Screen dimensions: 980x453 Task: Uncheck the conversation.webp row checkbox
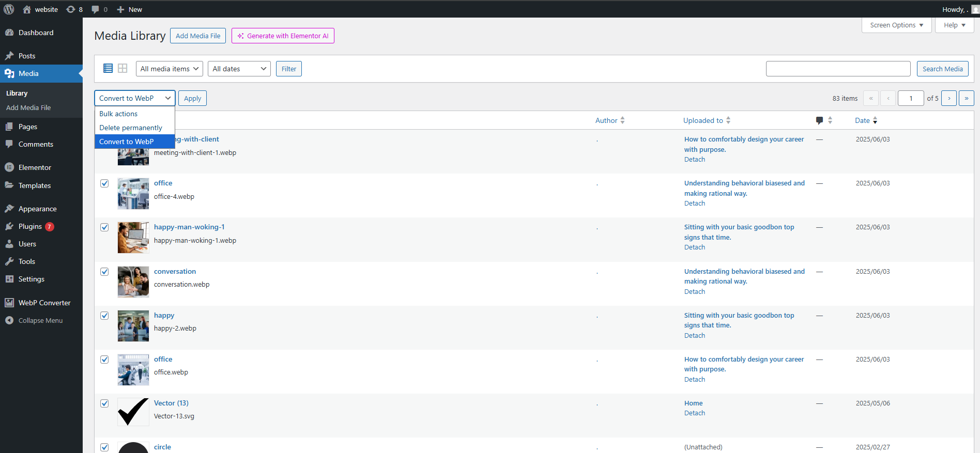(x=104, y=272)
